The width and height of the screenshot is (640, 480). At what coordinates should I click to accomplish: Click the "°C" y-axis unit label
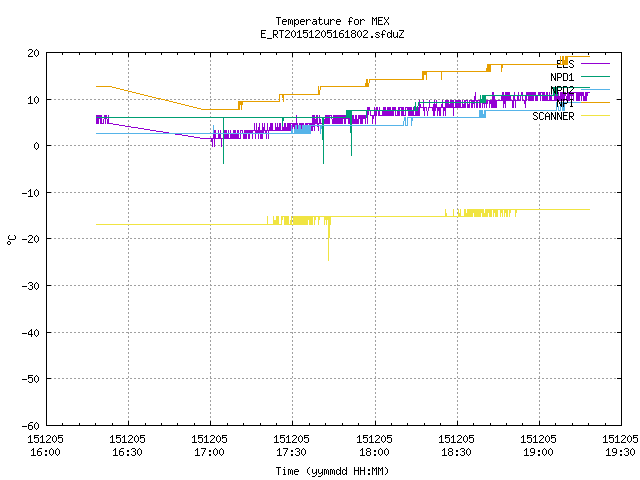tap(11, 240)
